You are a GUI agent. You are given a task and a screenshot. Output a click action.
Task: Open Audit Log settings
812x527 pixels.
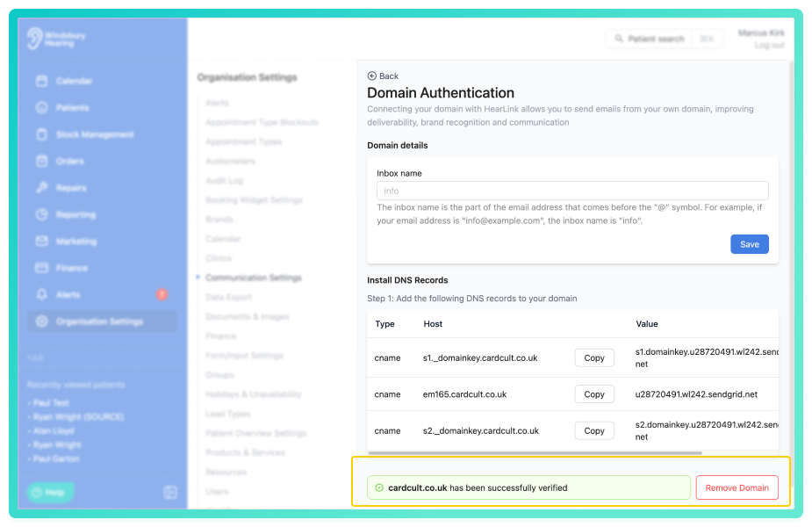point(224,181)
